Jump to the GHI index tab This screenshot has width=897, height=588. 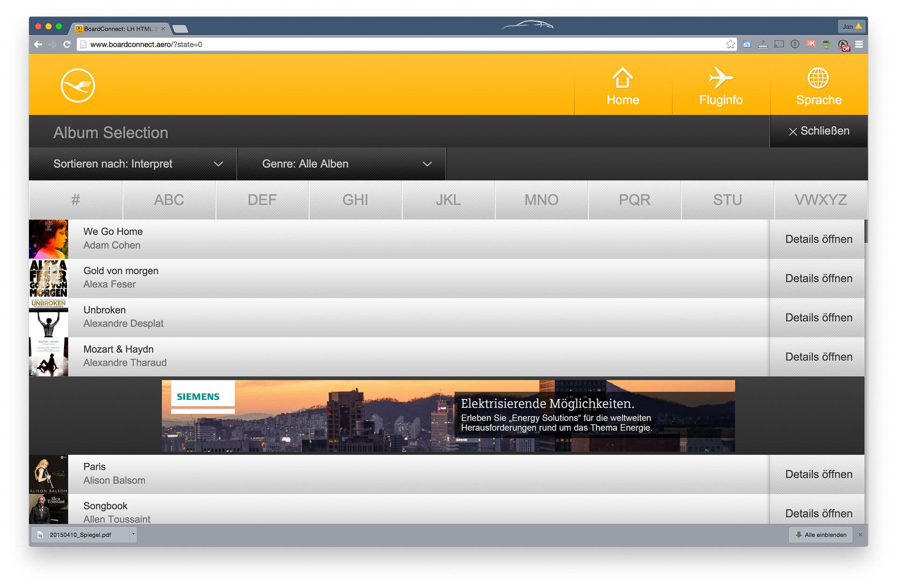355,200
